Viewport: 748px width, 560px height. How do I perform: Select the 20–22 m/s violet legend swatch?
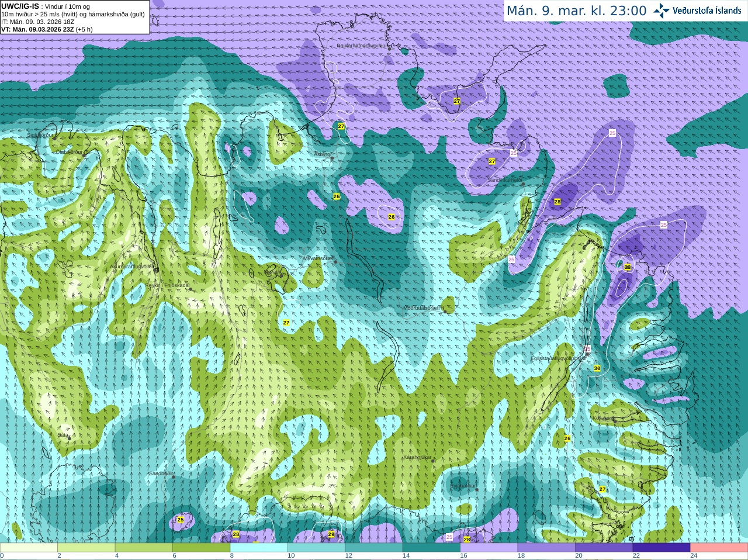tap(604, 548)
